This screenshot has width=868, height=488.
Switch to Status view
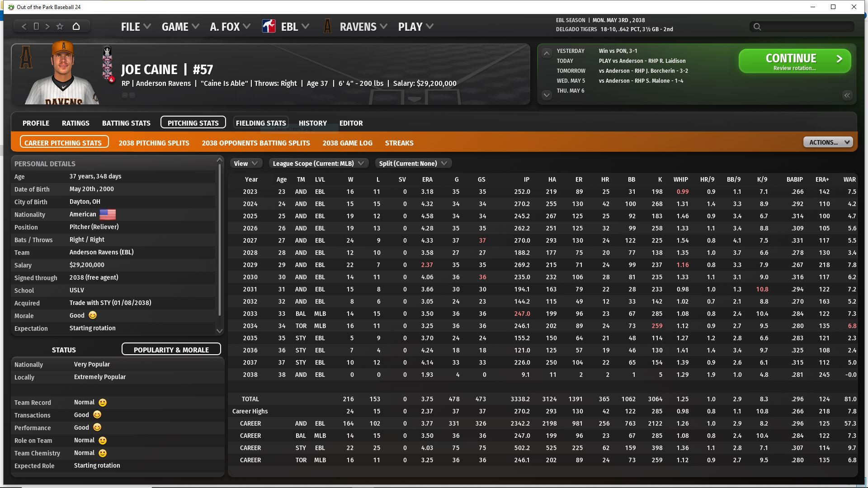point(64,350)
